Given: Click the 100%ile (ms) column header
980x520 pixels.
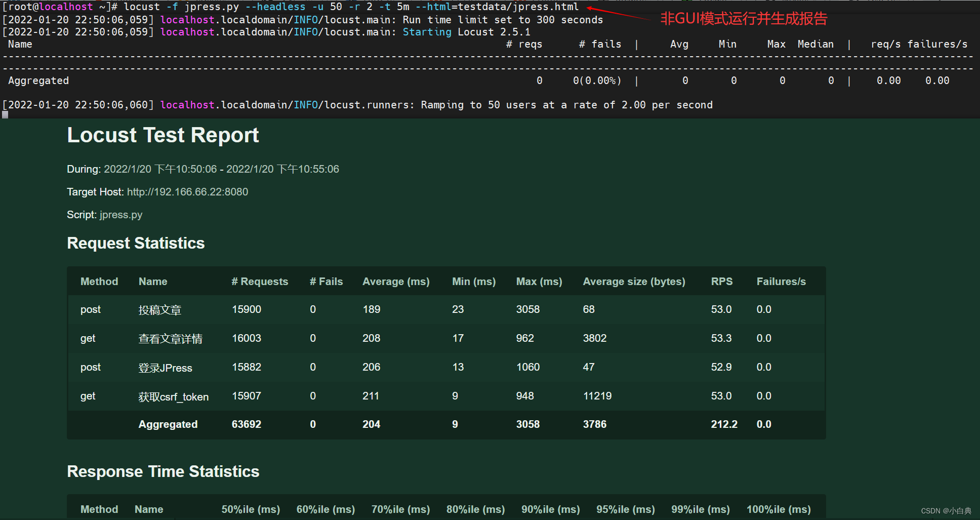Looking at the screenshot, I should point(779,509).
